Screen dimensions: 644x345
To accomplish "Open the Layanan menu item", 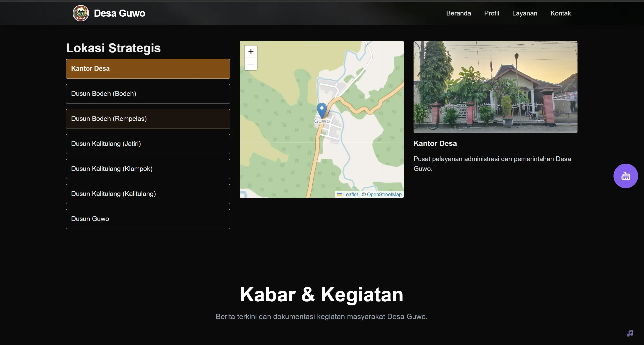I will pyautogui.click(x=524, y=13).
